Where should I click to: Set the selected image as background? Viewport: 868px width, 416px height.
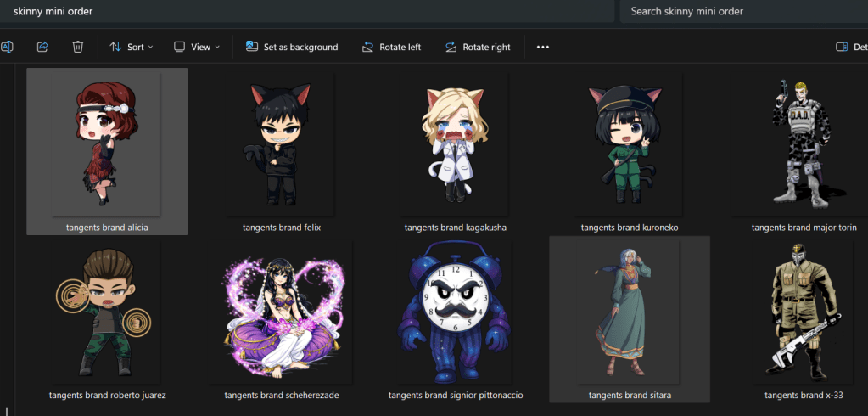pos(292,47)
